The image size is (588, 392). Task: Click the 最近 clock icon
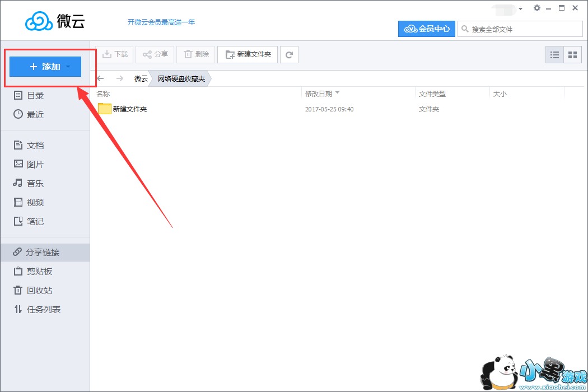pos(18,114)
